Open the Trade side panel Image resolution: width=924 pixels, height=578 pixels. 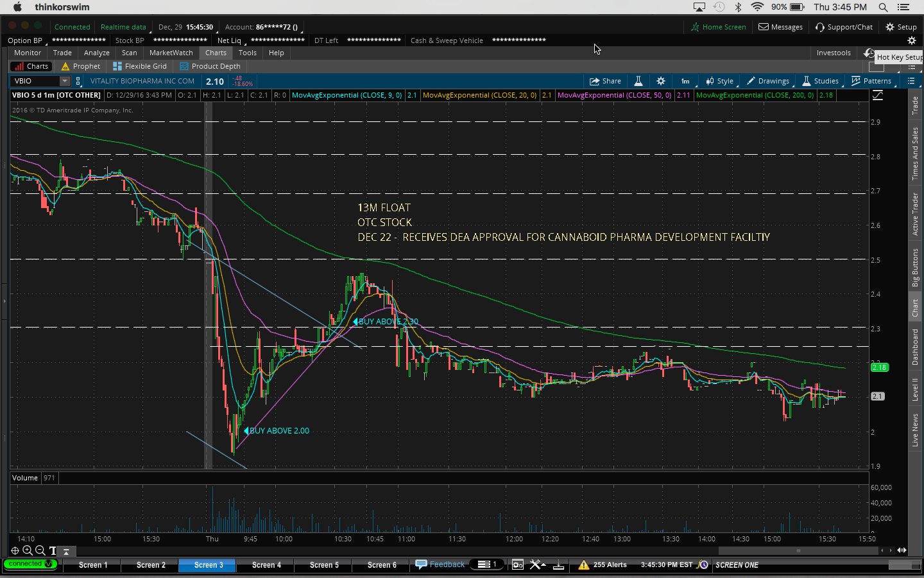(x=916, y=105)
